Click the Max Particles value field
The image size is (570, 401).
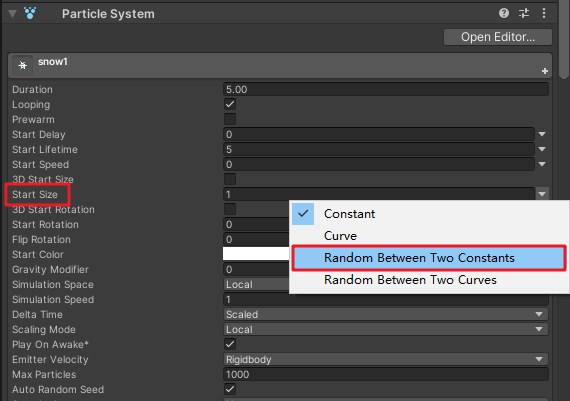386,374
